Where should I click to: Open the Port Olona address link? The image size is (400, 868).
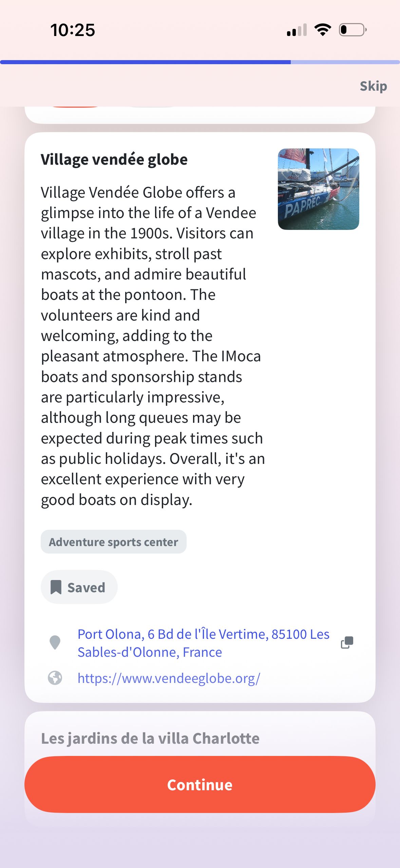[x=204, y=643]
